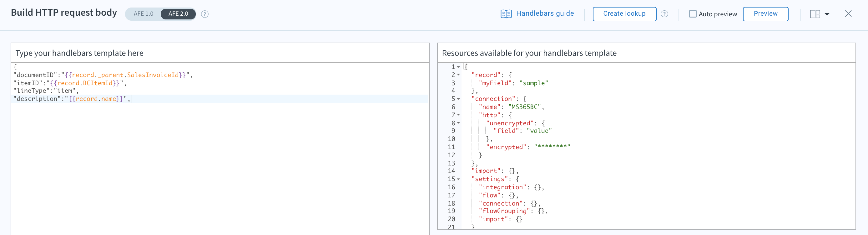Collapse the "settings" block on line 15
868x235 pixels.
pos(459,179)
